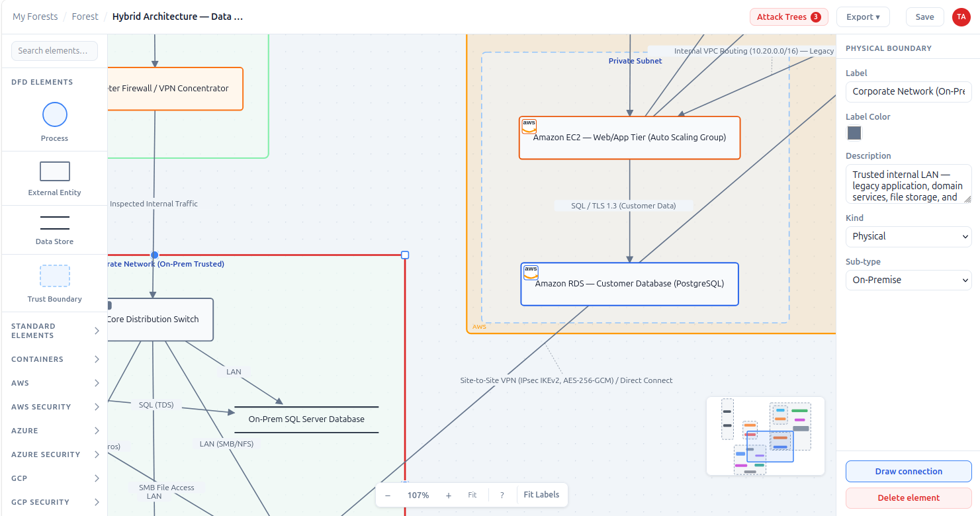
Task: Go to Forest breadcrumb
Action: (85, 17)
